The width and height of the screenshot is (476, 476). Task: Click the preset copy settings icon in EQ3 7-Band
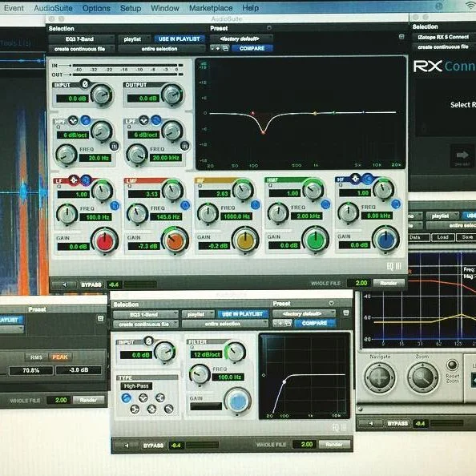tap(225, 48)
